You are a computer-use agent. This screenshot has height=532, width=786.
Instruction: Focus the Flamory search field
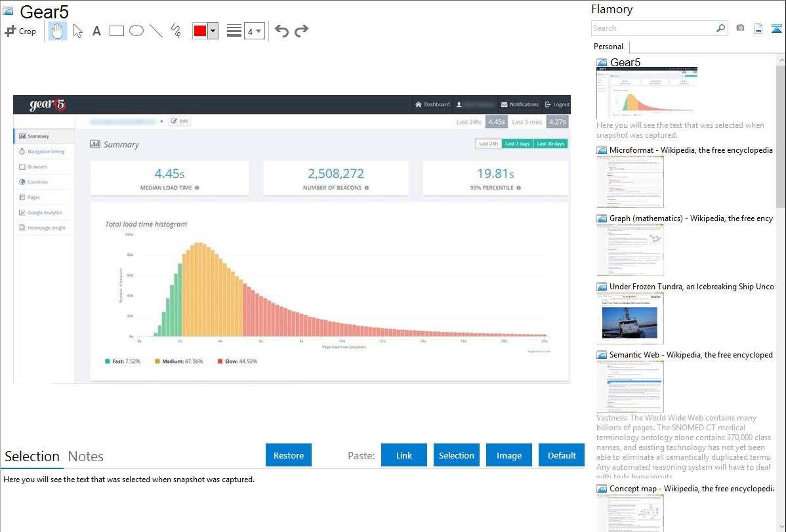click(x=653, y=28)
